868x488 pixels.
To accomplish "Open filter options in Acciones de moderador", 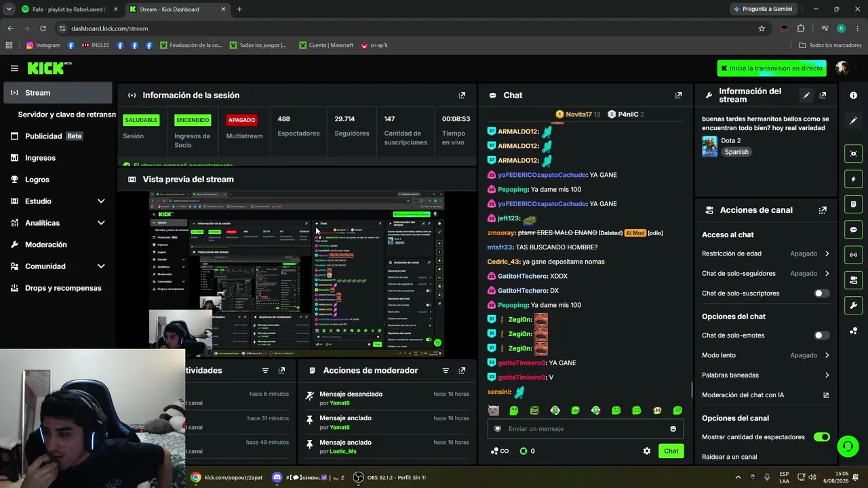I will [446, 371].
